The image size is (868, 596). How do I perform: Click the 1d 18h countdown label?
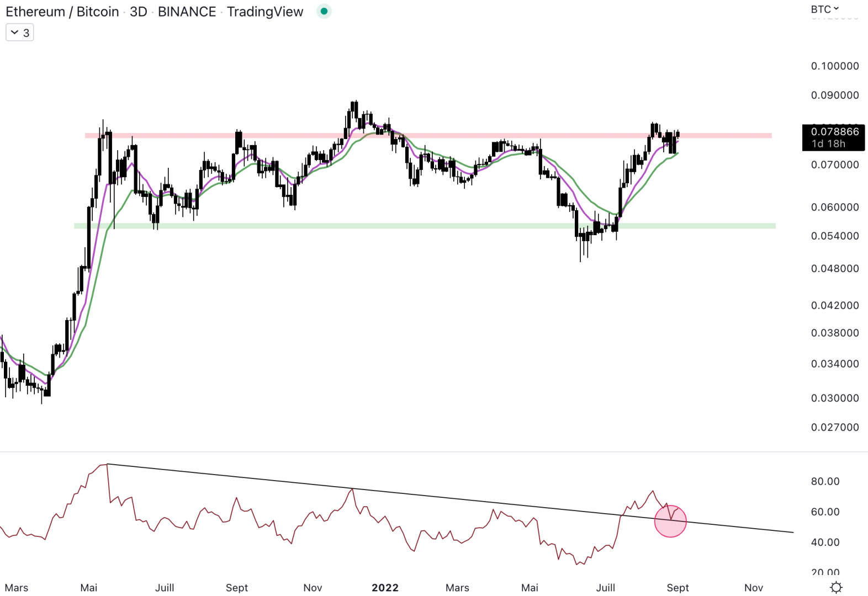pos(828,143)
